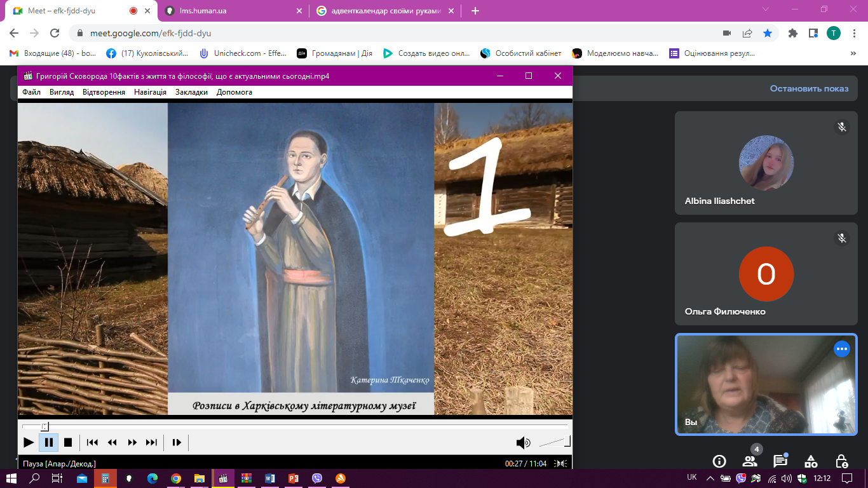Screen dimensions: 868x488
Task: Show hidden system tray icons
Action: click(710, 478)
